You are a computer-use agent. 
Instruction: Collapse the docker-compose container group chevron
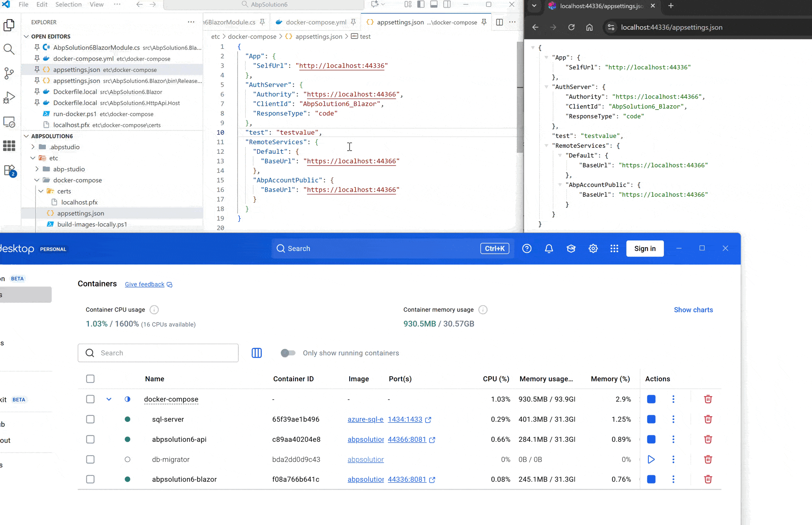pyautogui.click(x=109, y=399)
